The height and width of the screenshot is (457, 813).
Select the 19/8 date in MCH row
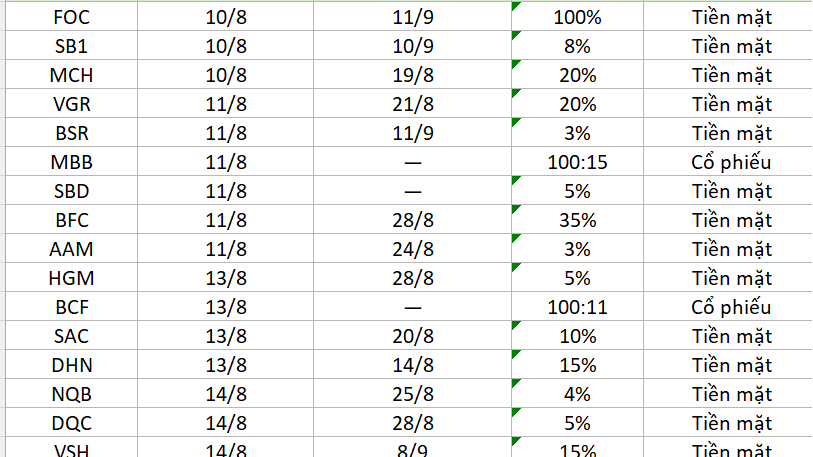click(x=412, y=75)
